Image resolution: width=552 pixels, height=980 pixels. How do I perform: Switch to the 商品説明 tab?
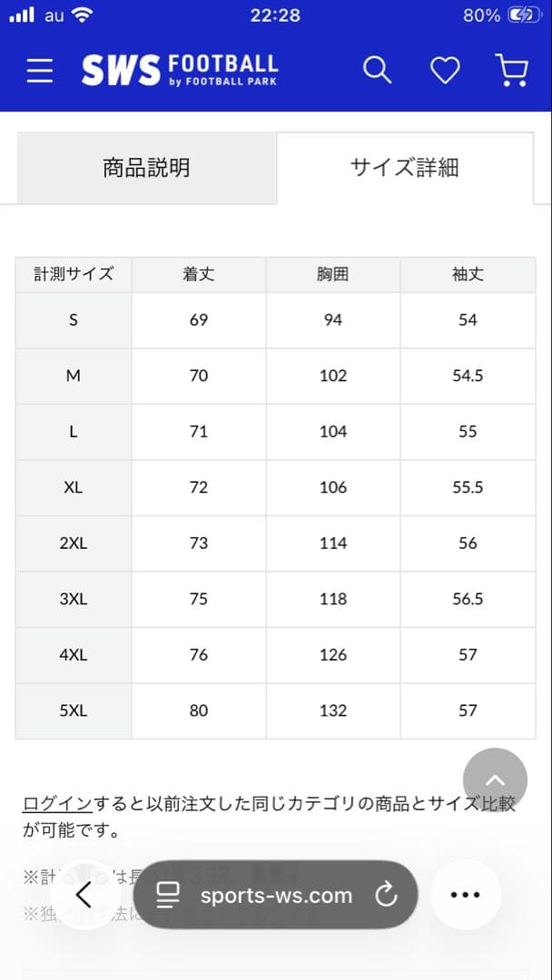click(145, 168)
